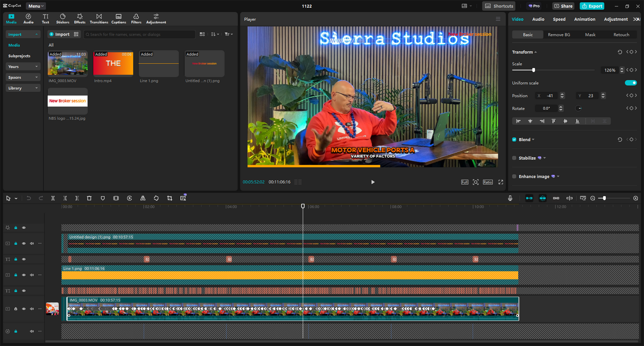The height and width of the screenshot is (346, 644).
Task: Click the Share button
Action: pos(563,6)
